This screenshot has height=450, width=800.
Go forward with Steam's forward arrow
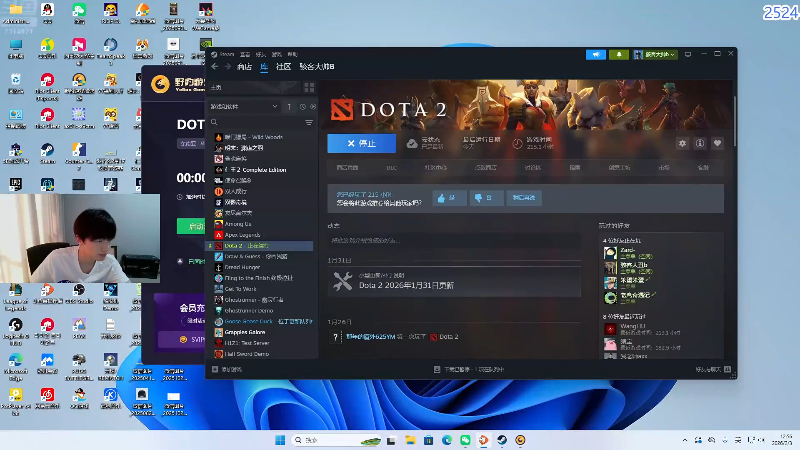coord(228,67)
